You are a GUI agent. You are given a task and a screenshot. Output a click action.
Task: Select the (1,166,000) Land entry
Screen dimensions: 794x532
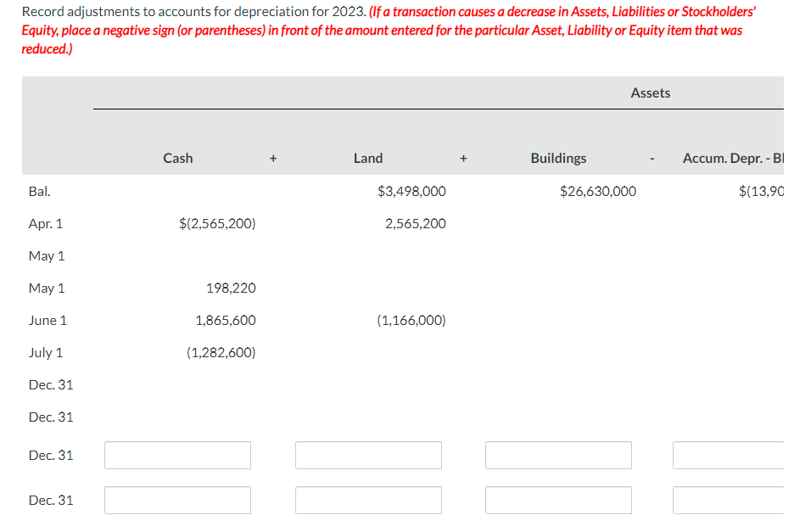coord(411,320)
